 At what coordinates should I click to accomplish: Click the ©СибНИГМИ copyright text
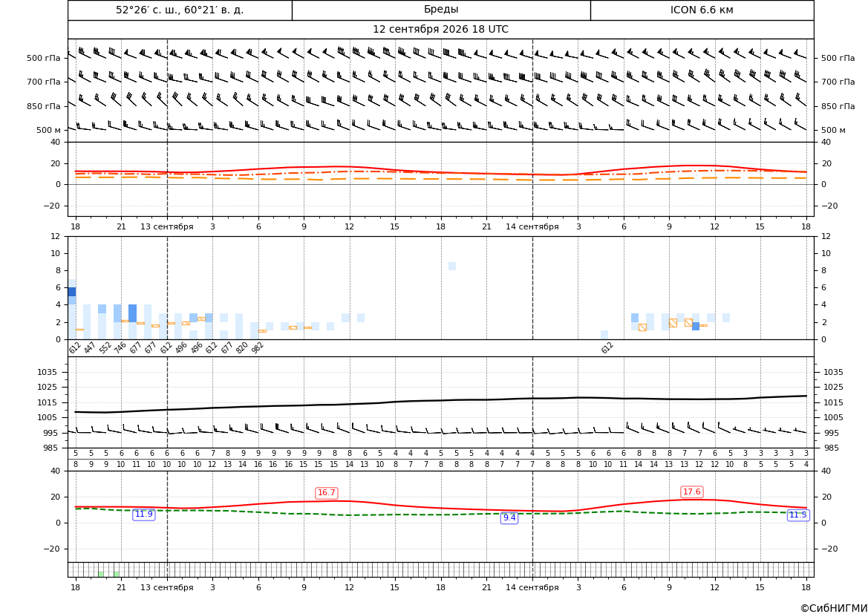pos(834,608)
